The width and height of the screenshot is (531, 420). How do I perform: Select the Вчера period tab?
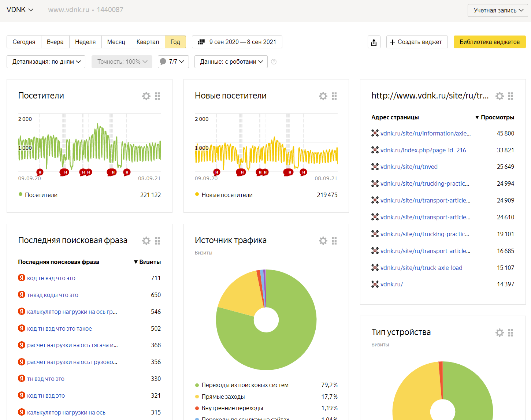(x=55, y=42)
